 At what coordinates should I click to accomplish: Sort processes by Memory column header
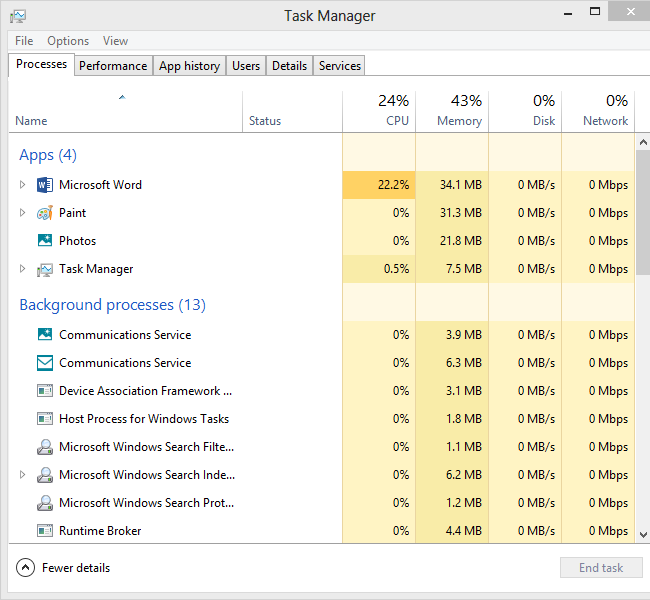pyautogui.click(x=452, y=112)
